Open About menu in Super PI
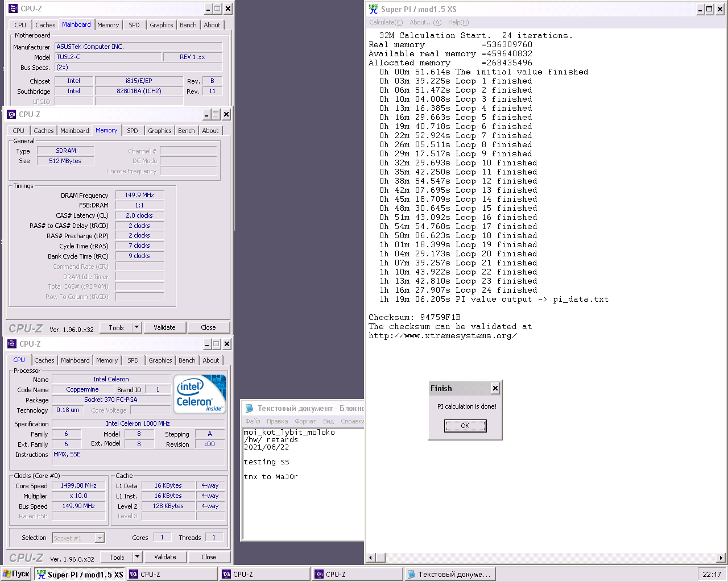728x582 pixels. tap(425, 22)
